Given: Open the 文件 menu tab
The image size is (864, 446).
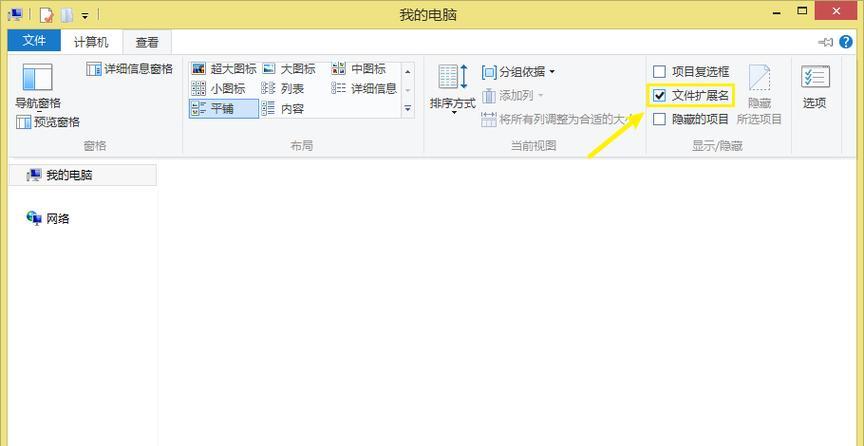Looking at the screenshot, I should (34, 40).
